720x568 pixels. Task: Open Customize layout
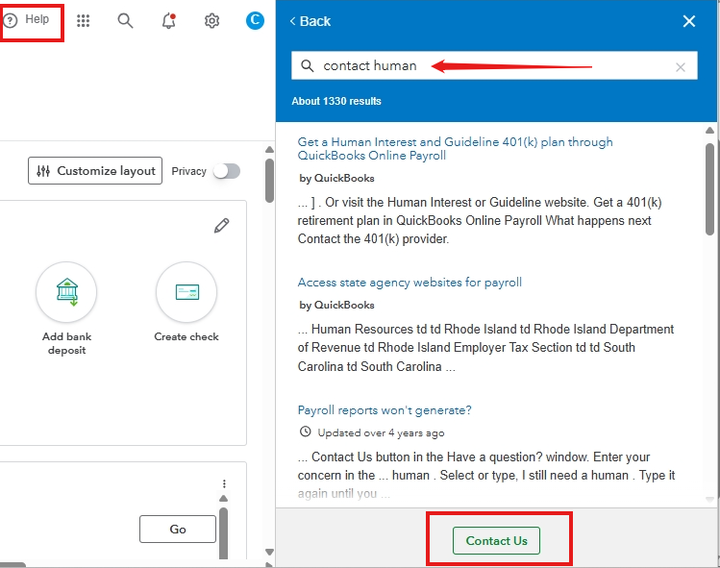coord(95,171)
